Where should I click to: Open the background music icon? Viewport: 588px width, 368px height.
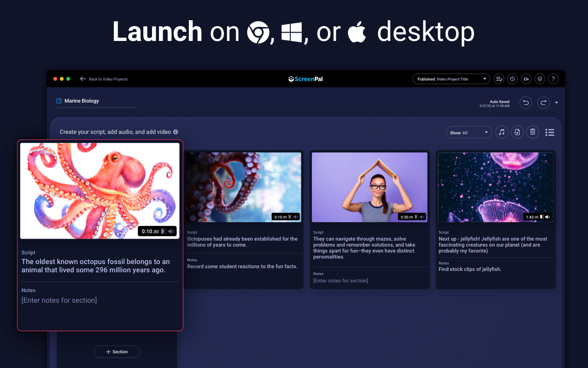502,132
